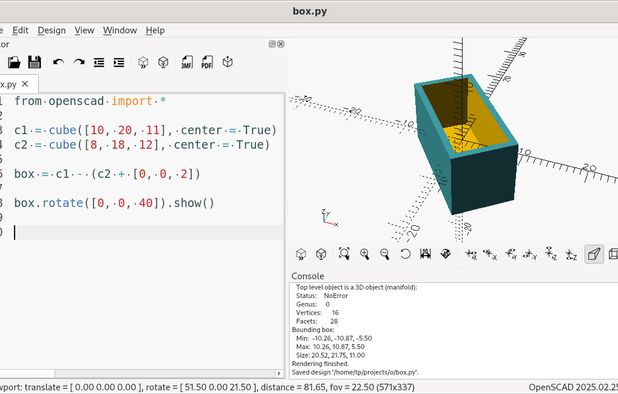Export the model as 3MF

187,62
